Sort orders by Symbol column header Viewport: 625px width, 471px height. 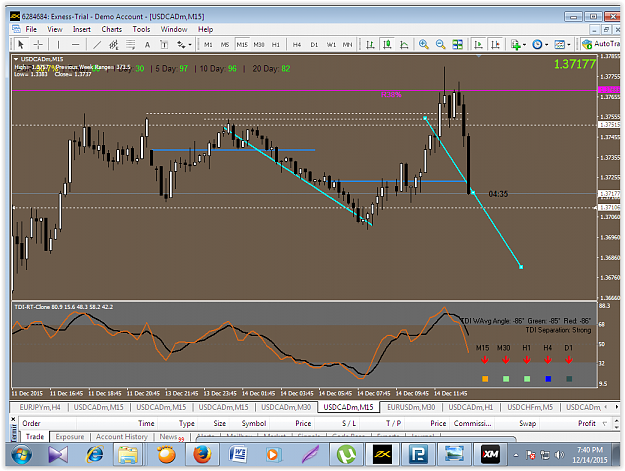[254, 423]
